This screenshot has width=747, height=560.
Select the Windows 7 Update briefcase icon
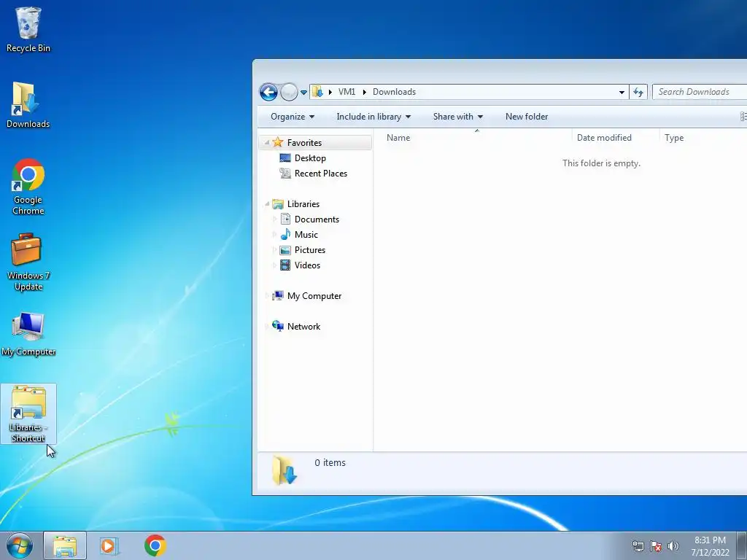tap(28, 262)
